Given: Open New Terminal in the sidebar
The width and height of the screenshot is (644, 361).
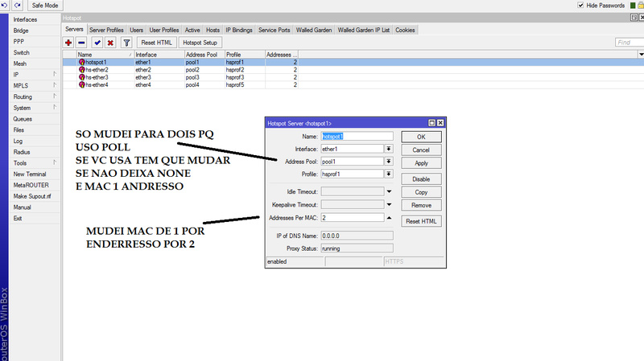Looking at the screenshot, I should coord(30,174).
